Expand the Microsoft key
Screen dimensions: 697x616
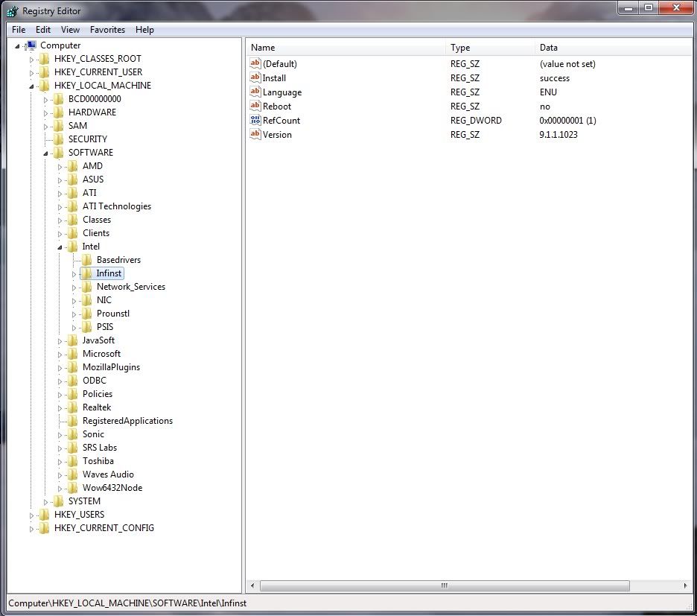point(60,355)
